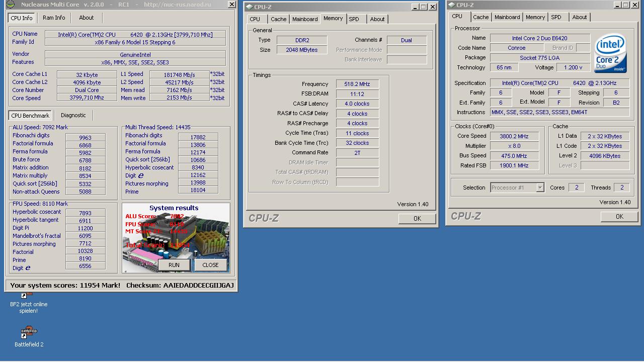Click the Multiplier x 8.0 field

pos(514,146)
